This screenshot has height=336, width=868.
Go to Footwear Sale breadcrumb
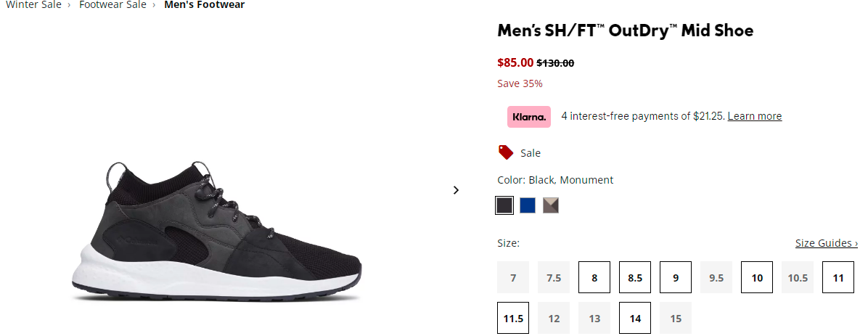point(113,5)
